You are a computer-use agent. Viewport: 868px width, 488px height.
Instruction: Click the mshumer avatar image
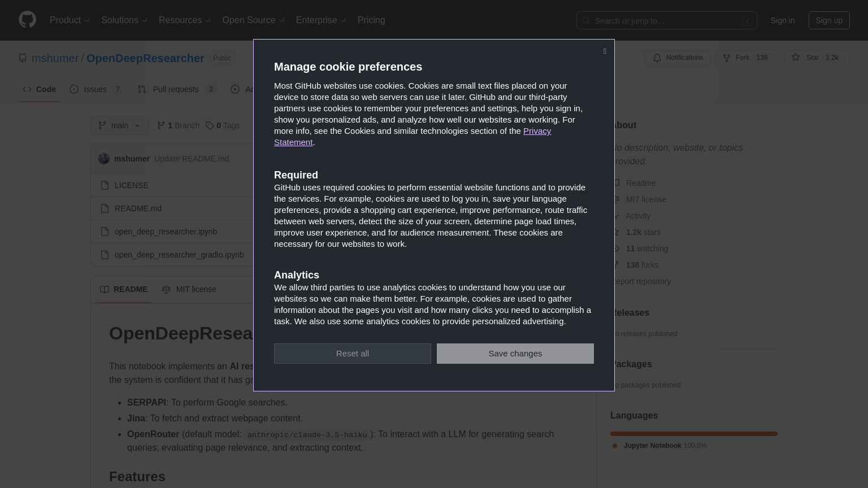104,159
